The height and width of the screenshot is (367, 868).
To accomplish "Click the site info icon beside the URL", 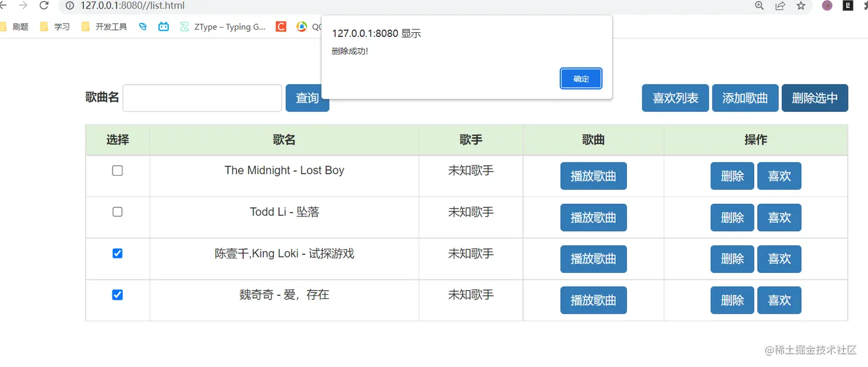I will (x=70, y=6).
